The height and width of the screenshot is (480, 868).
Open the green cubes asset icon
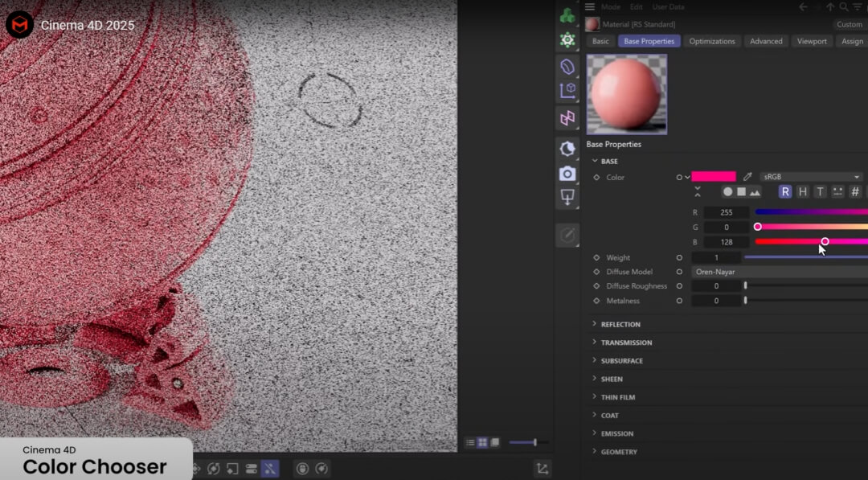tap(567, 15)
